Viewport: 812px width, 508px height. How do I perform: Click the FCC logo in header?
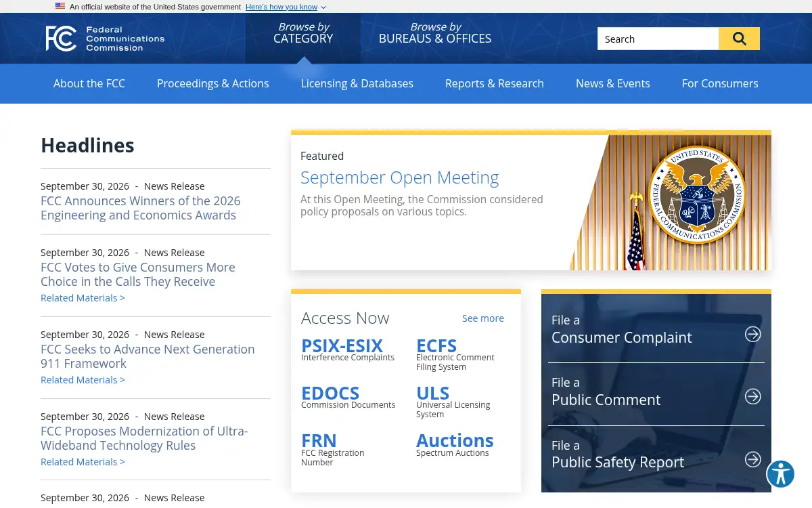pyautogui.click(x=105, y=39)
